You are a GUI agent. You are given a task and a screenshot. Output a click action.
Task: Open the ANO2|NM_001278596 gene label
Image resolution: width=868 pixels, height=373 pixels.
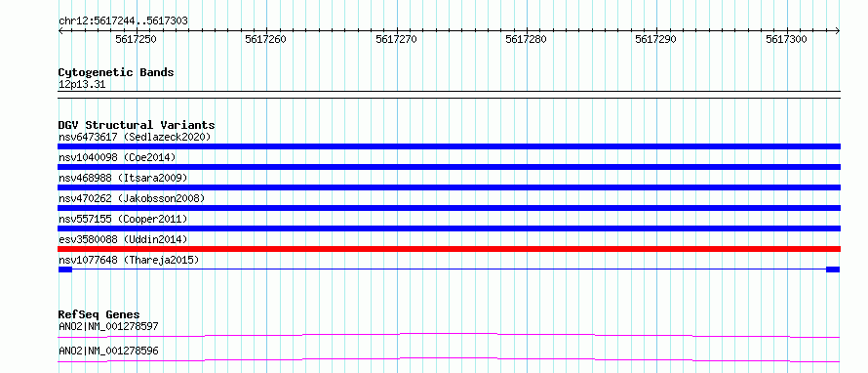(108, 352)
